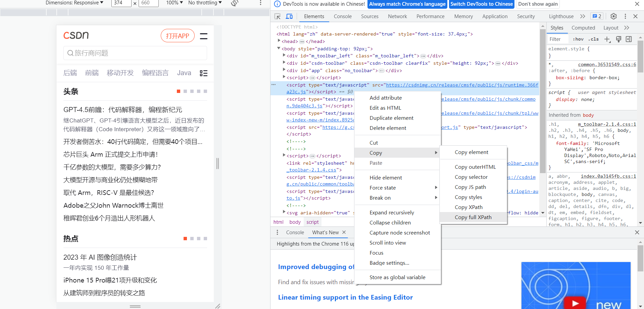Toggle the :hov element state button

tap(578, 39)
